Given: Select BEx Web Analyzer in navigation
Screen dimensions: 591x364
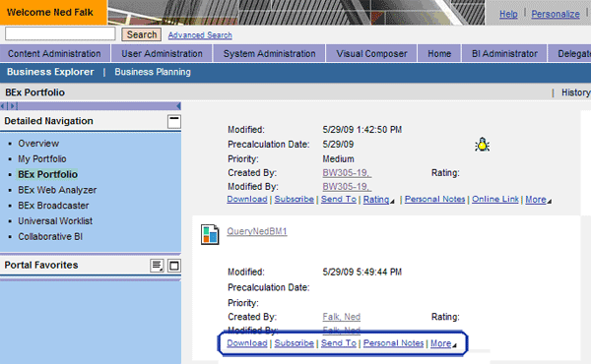Looking at the screenshot, I should 57,190.
